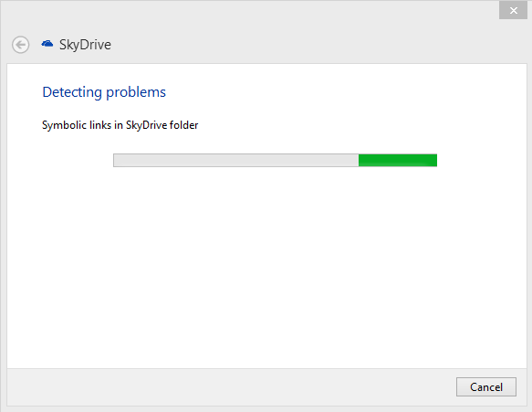Go back using the circular arrow button
Image resolution: width=532 pixels, height=412 pixels.
20,45
